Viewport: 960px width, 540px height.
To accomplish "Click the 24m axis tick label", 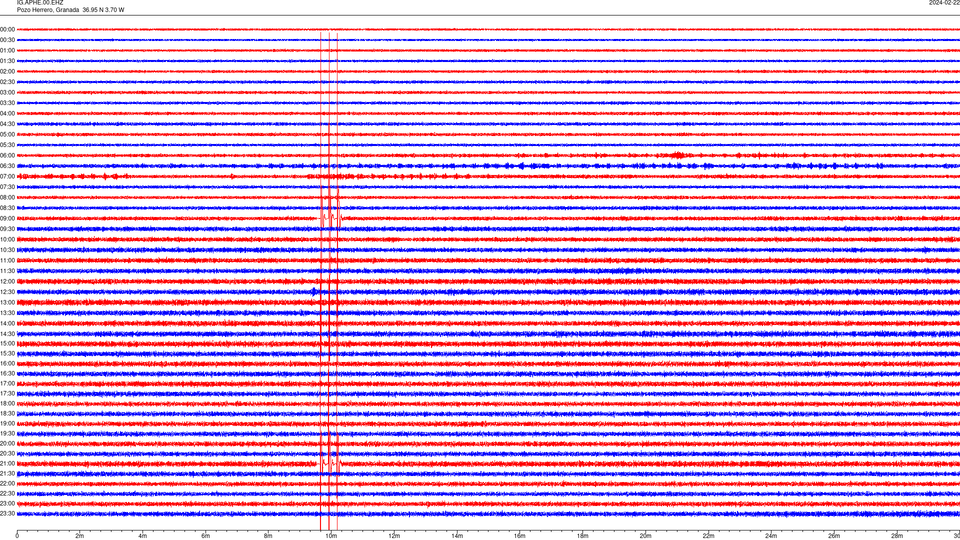I will click(771, 536).
